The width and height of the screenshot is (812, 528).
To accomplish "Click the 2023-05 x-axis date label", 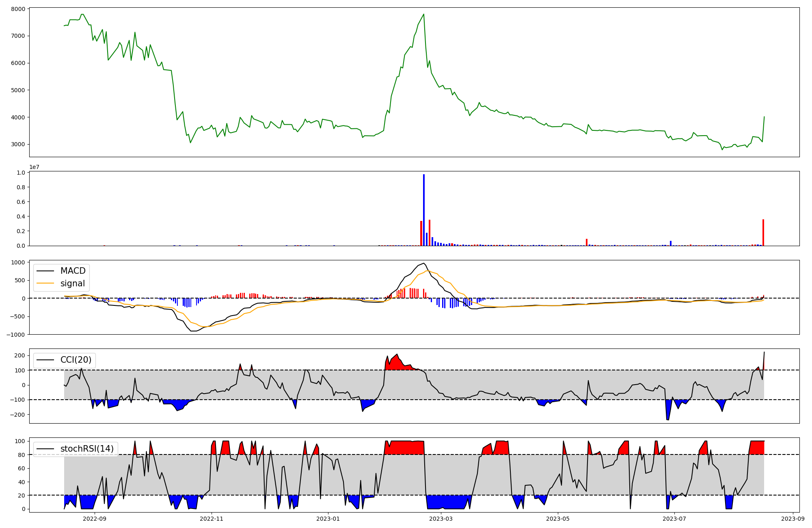I will click(x=558, y=519).
